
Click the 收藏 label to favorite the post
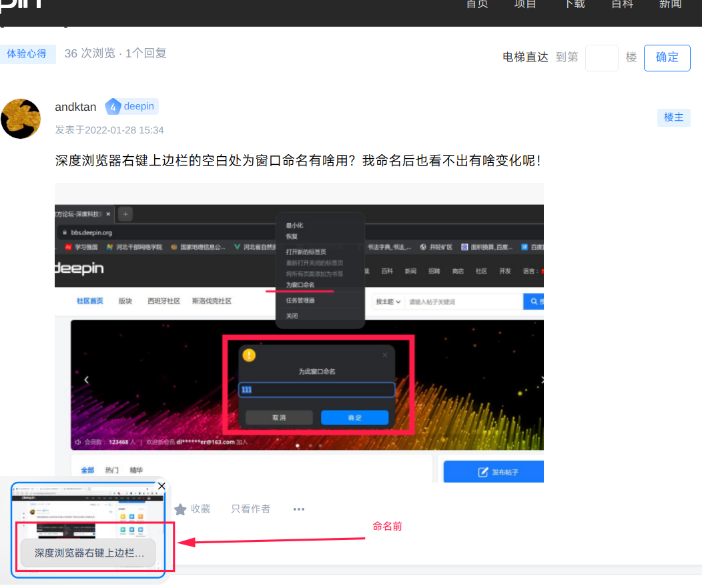pyautogui.click(x=201, y=509)
